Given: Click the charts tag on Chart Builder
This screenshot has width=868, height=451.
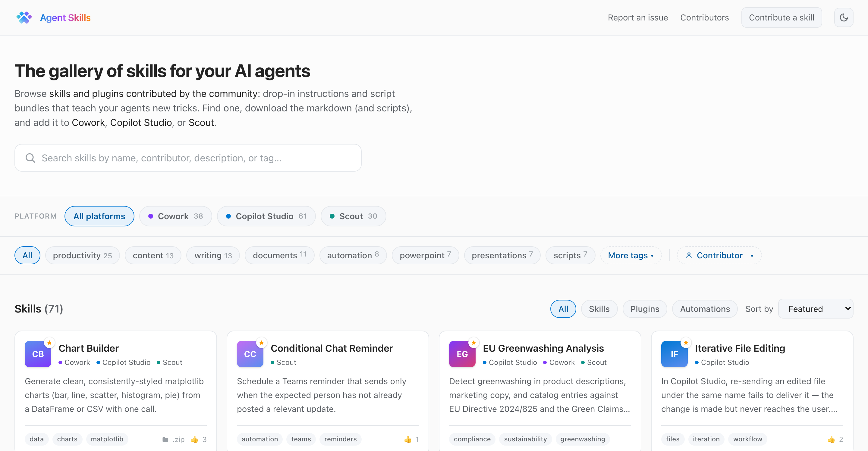Looking at the screenshot, I should 68,439.
